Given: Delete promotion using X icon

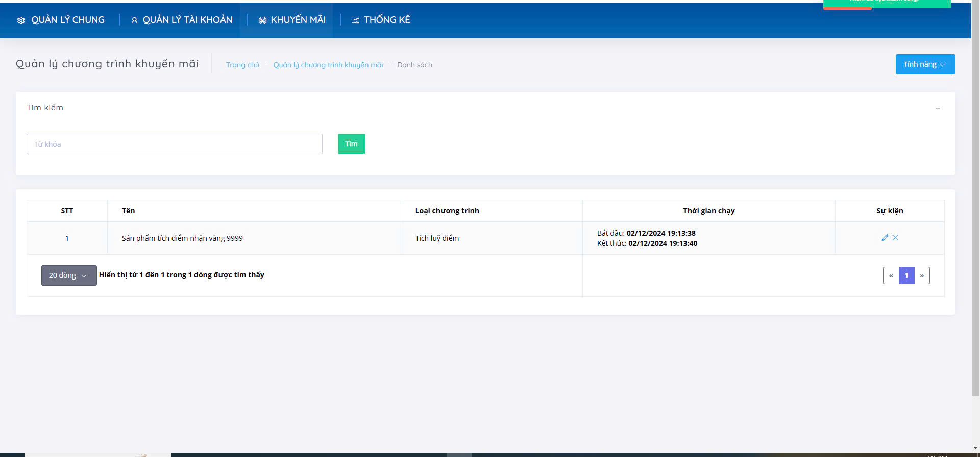Looking at the screenshot, I should click(895, 237).
